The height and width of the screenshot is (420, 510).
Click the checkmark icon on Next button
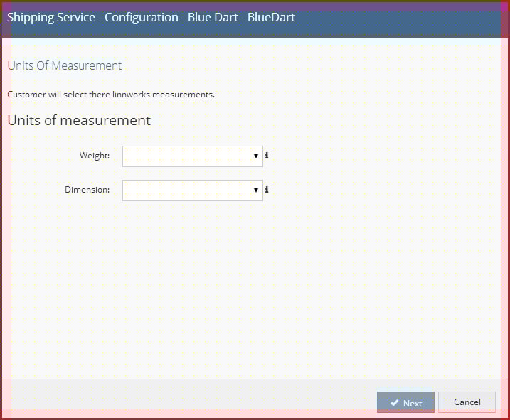tap(395, 403)
